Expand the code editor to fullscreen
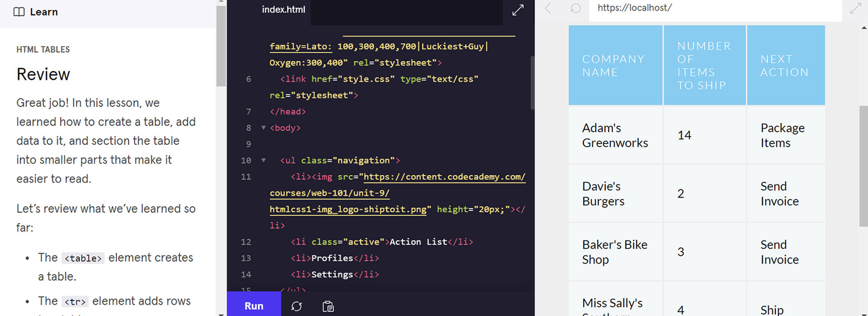This screenshot has height=316, width=868. coord(518,10)
